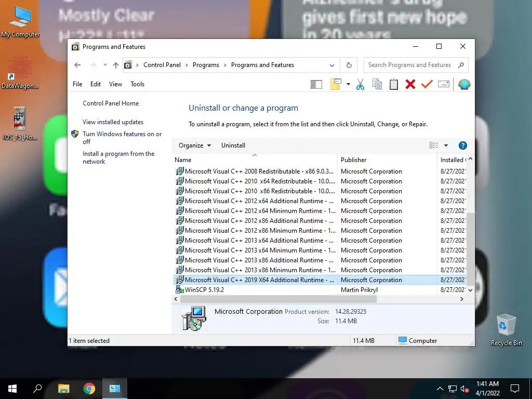Click the globe shell icon in toolbar
532x399 pixels.
pyautogui.click(x=464, y=84)
